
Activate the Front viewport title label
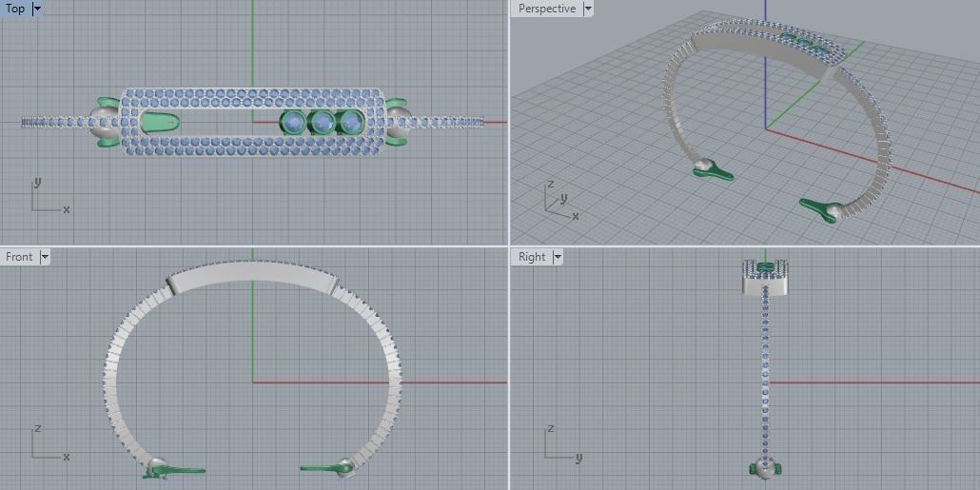(19, 257)
